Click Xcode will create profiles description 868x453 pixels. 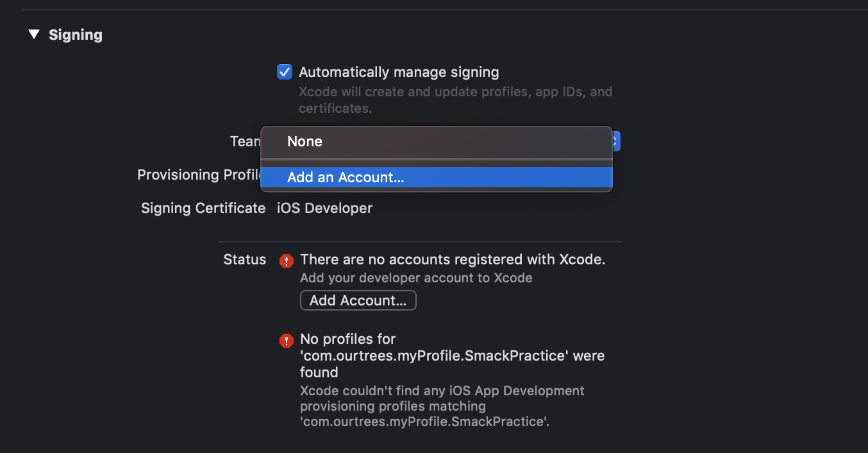pos(455,100)
